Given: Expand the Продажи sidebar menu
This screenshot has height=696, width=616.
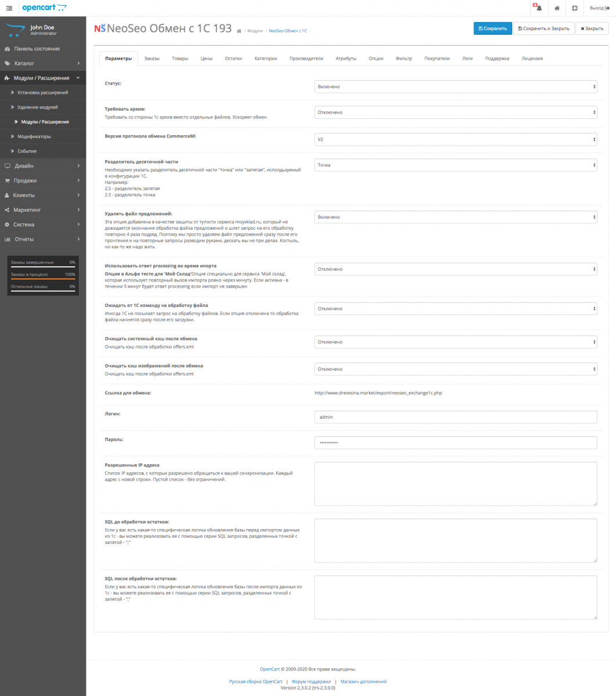Looking at the screenshot, I should tap(43, 180).
